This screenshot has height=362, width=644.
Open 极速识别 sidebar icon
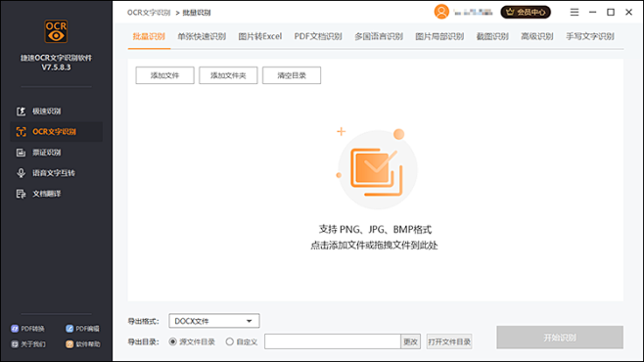(21, 112)
